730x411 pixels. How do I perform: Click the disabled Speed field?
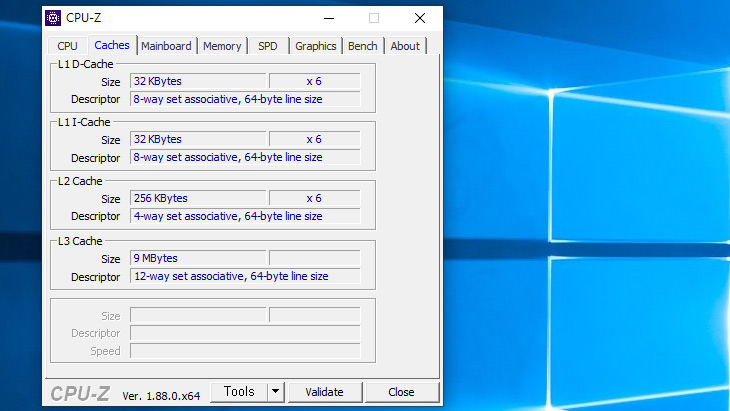(x=245, y=351)
